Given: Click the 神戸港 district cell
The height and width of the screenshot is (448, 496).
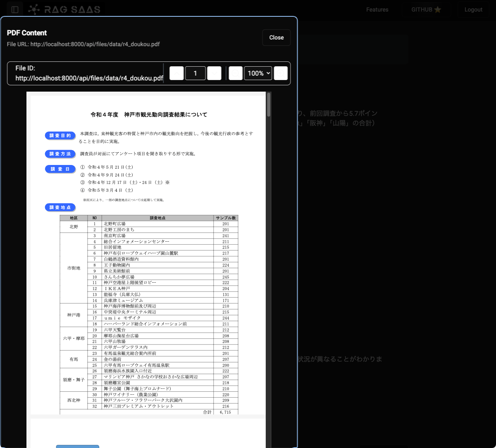Looking at the screenshot, I should (74, 315).
